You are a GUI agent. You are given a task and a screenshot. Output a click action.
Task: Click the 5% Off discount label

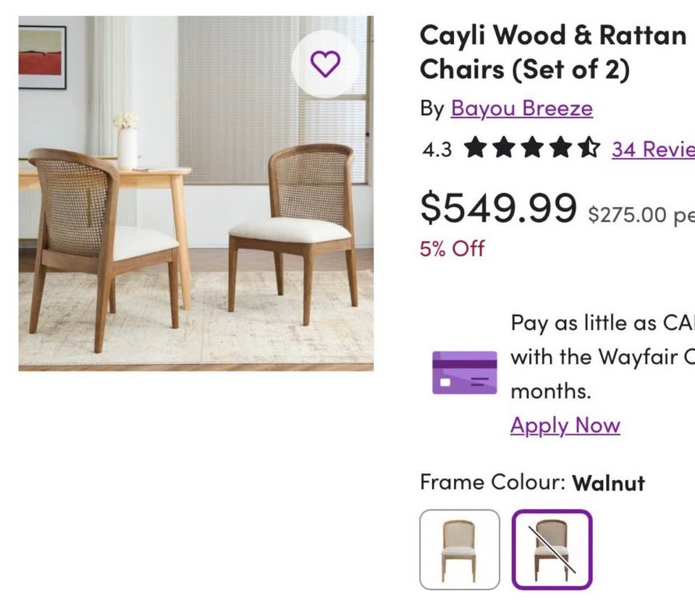click(x=452, y=248)
